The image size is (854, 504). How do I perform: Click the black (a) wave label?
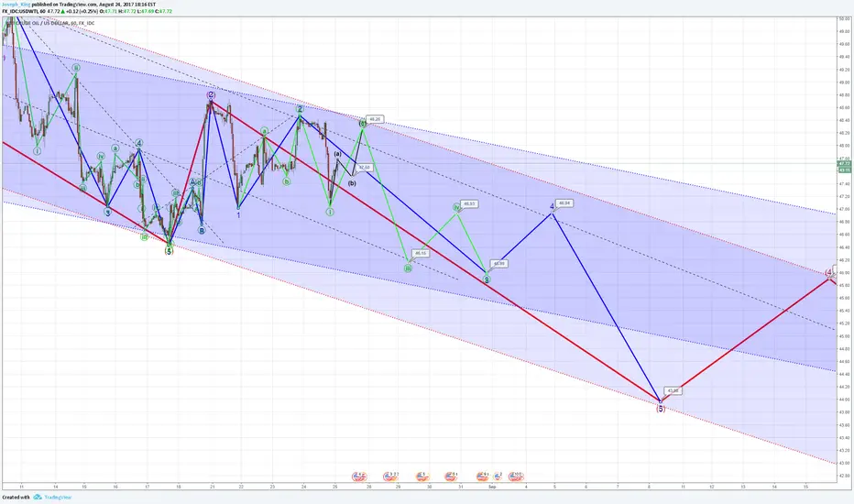coord(338,154)
